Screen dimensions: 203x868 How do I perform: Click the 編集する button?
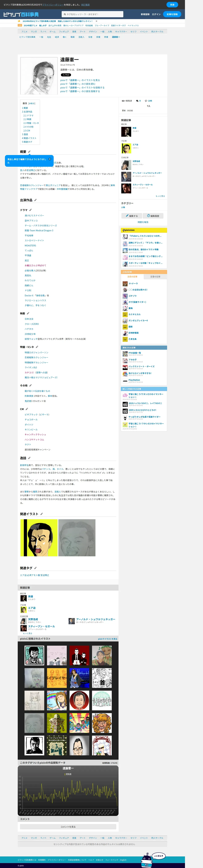[x=131, y=216]
